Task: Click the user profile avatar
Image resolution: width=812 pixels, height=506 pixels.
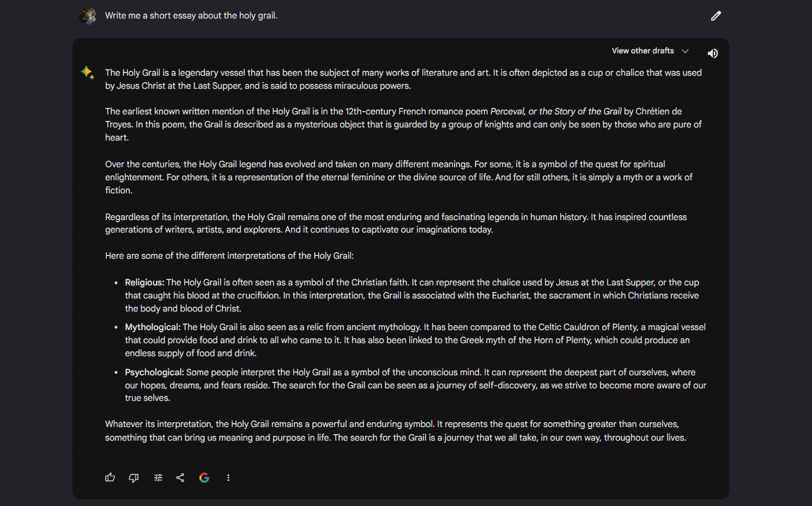Action: (87, 16)
